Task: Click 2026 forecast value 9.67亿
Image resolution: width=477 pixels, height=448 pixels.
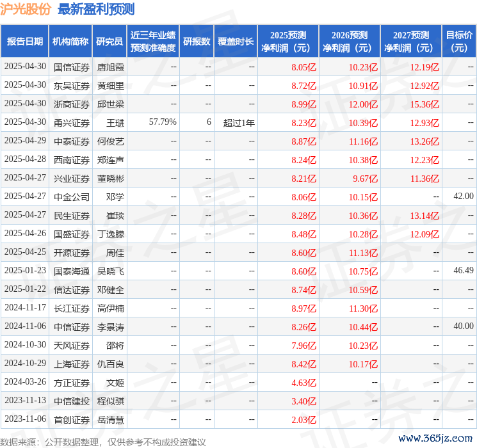Action: (x=365, y=179)
